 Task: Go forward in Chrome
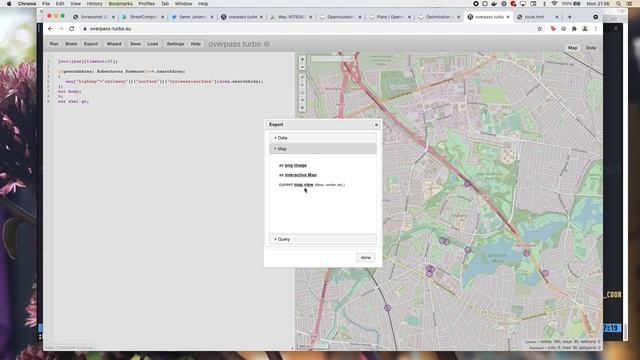(61, 29)
